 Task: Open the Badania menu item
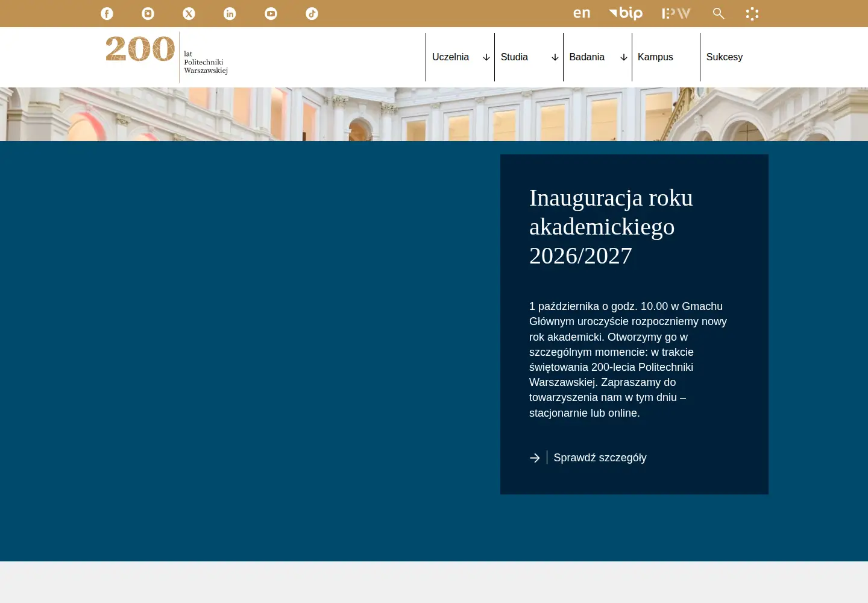pos(587,57)
